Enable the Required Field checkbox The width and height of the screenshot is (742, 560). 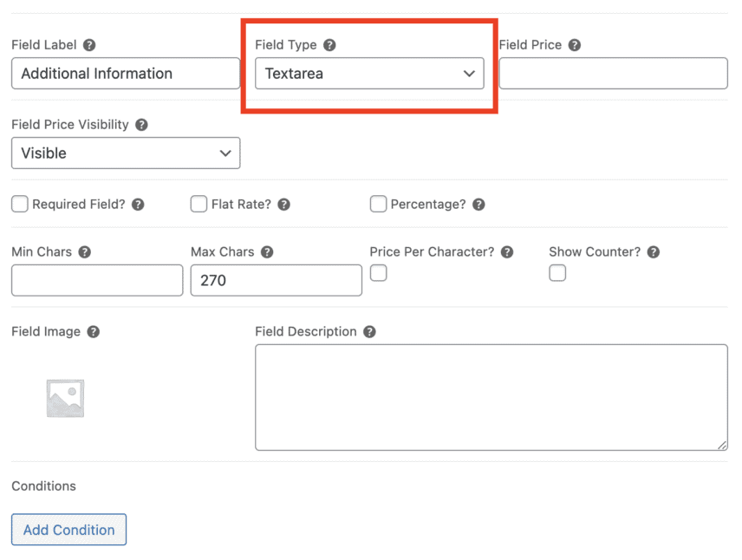20,205
